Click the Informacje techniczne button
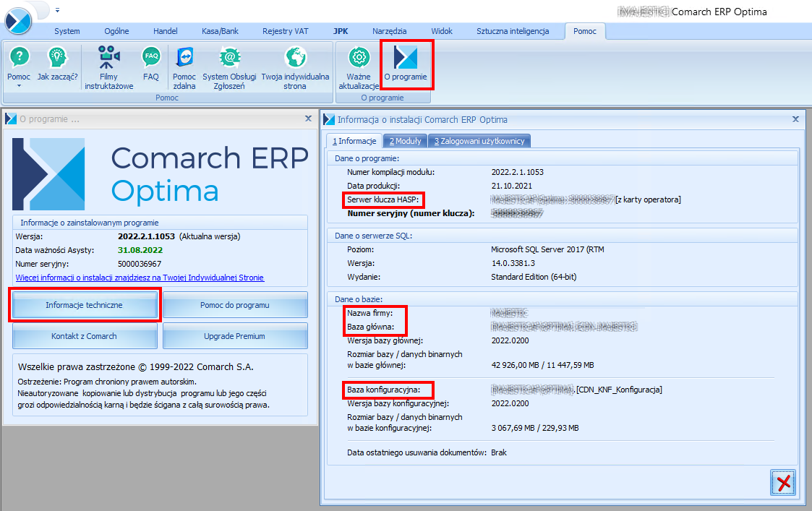The width and height of the screenshot is (812, 511). [85, 305]
